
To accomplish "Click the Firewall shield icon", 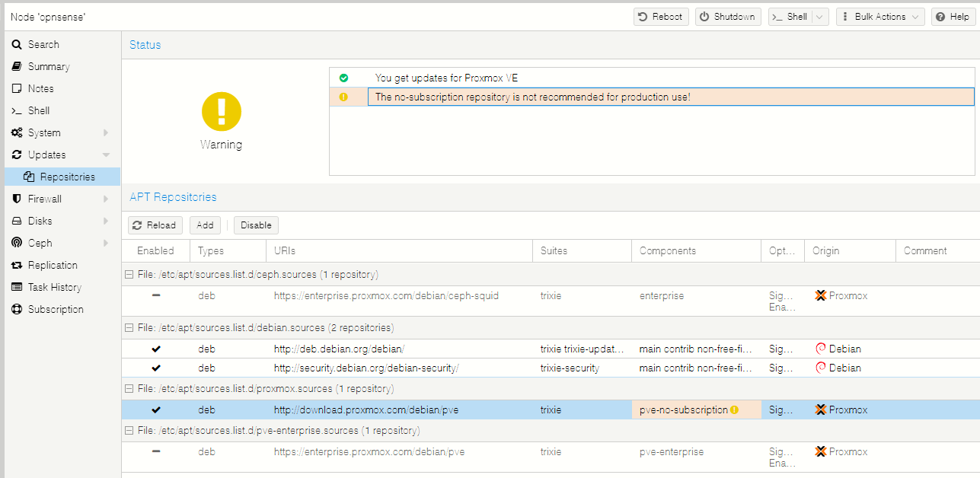I will pos(17,199).
